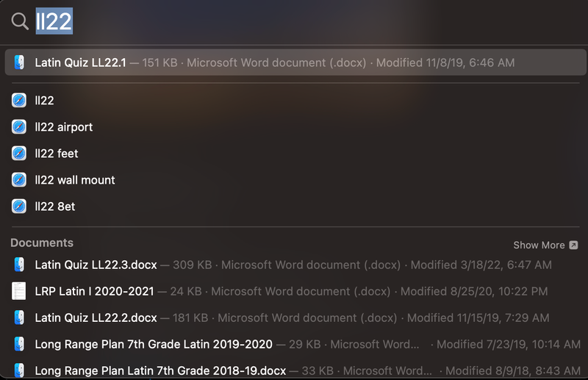
Task: Click document icon for LRP Latin I 2020-2021
Action: point(19,291)
